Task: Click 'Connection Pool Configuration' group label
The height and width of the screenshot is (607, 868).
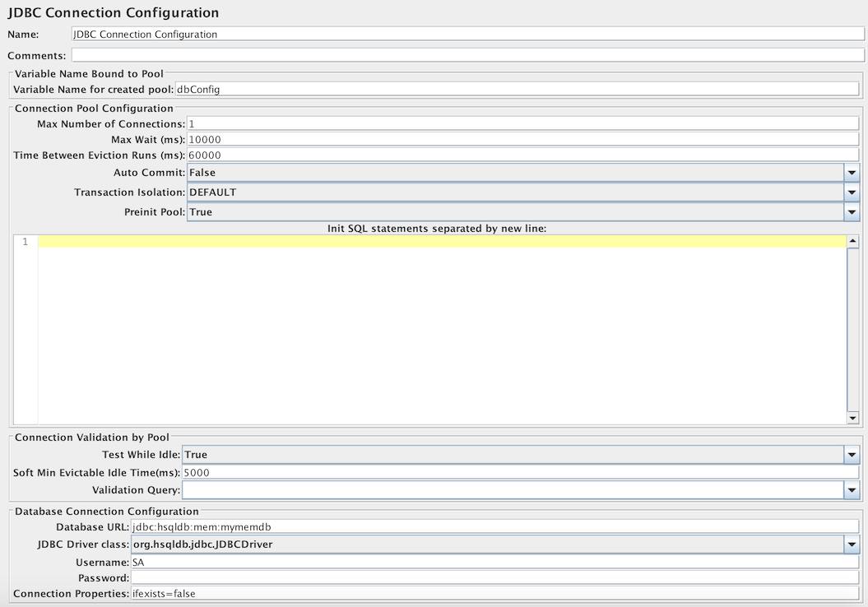Action: coord(94,109)
